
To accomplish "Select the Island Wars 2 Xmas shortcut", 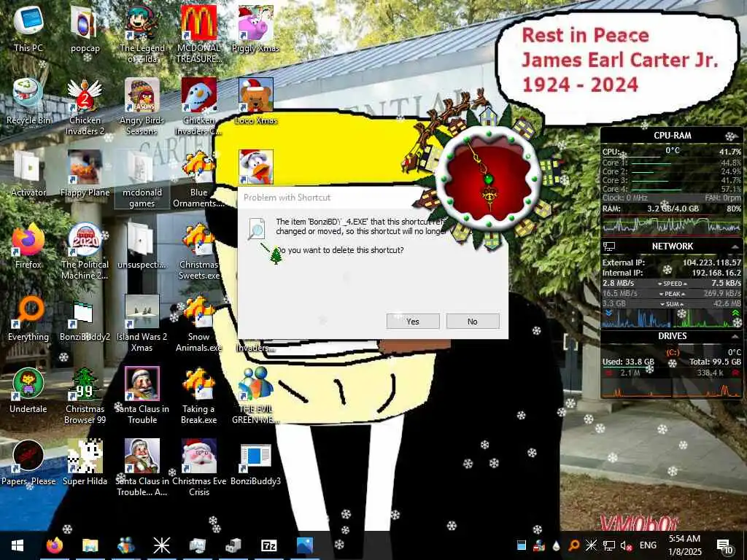I will click(142, 323).
